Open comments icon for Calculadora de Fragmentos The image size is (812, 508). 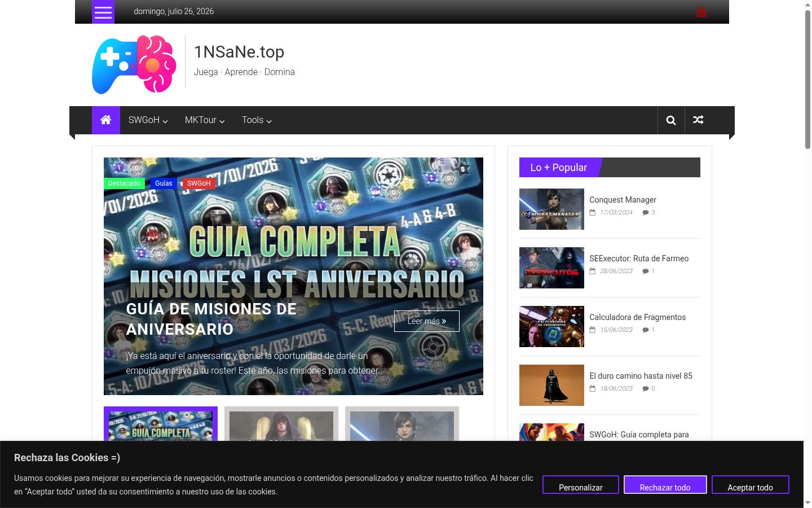(x=646, y=330)
